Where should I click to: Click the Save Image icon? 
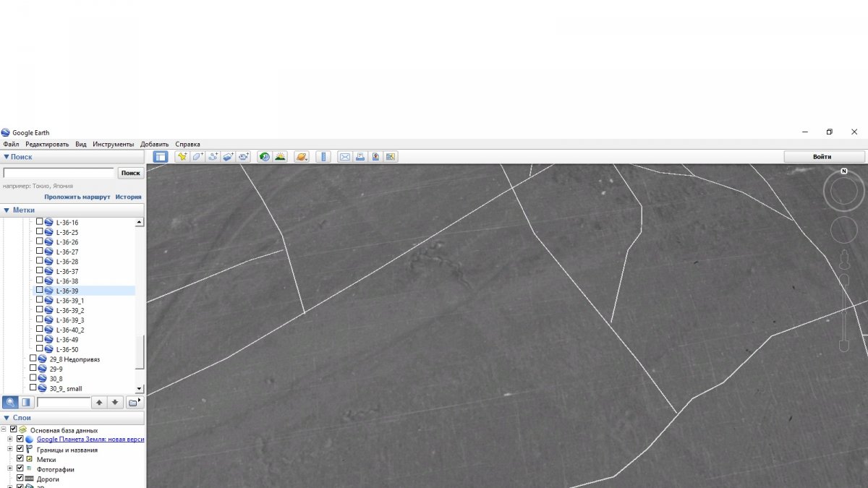[375, 156]
